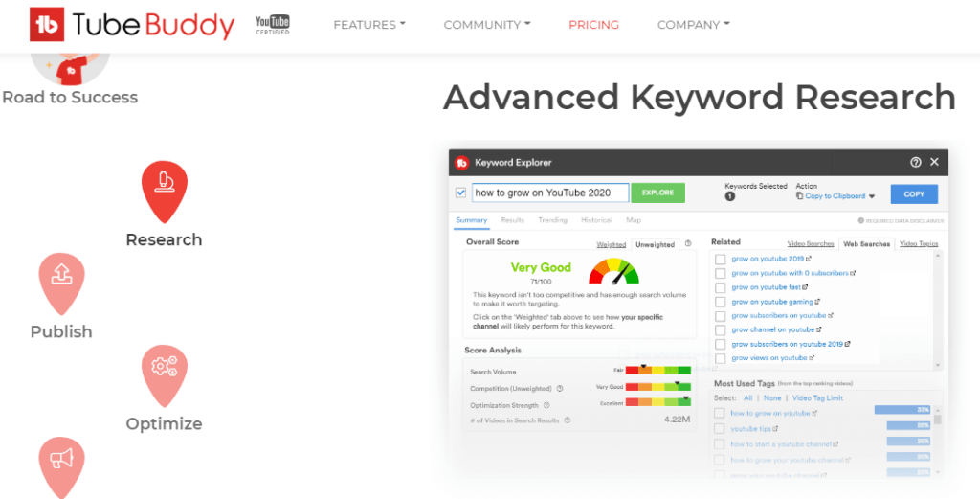
Task: Click the Search Volume score bar
Action: tap(657, 370)
